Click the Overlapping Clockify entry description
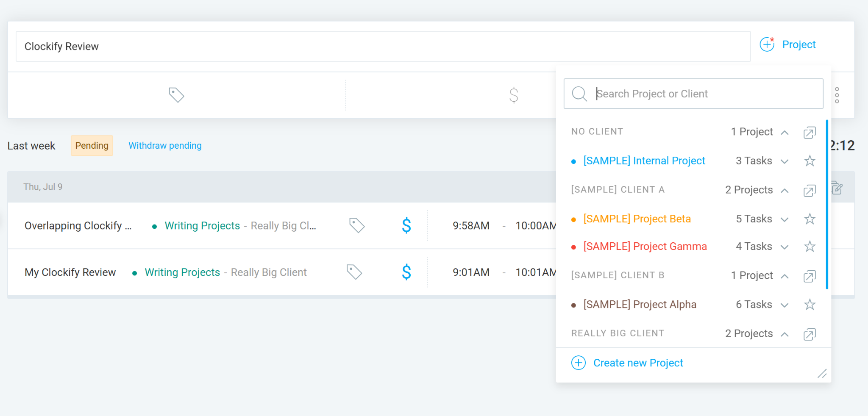This screenshot has width=868, height=416. pyautogui.click(x=78, y=226)
